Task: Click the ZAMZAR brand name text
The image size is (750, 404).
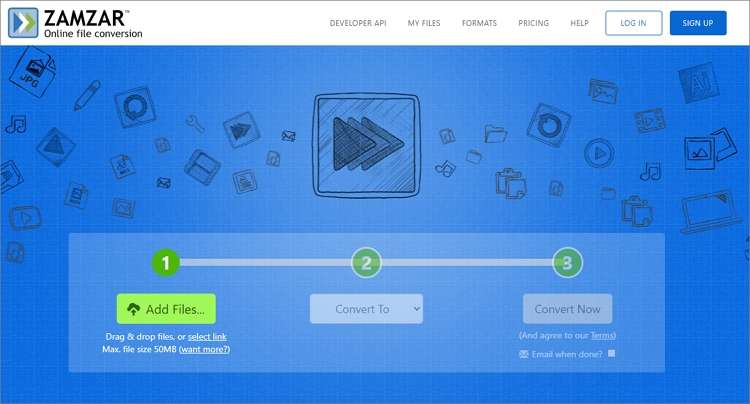Action: [x=85, y=18]
